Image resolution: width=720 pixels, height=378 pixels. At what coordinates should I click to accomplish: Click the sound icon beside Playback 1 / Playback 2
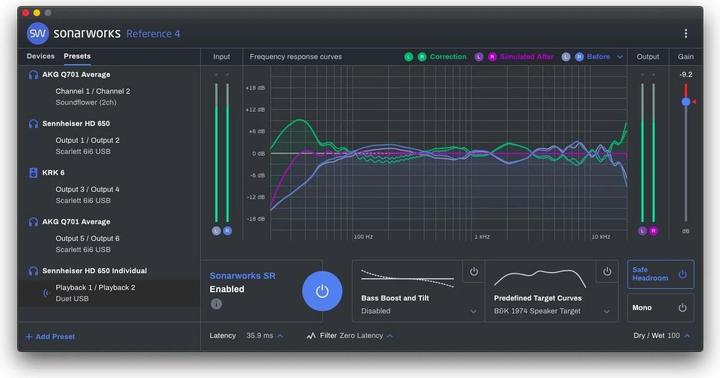(45, 293)
